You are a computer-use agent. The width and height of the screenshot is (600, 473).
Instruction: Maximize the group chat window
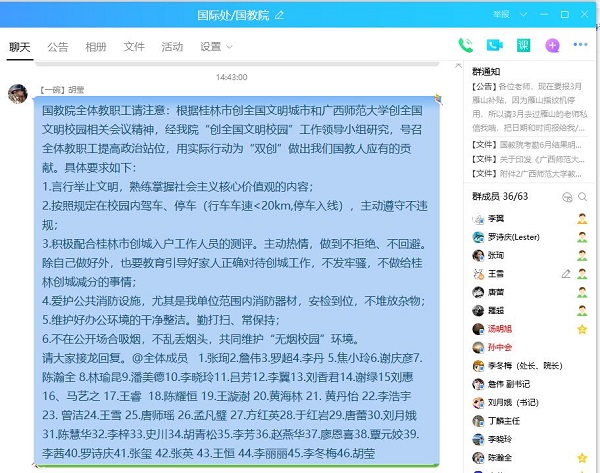pos(564,15)
